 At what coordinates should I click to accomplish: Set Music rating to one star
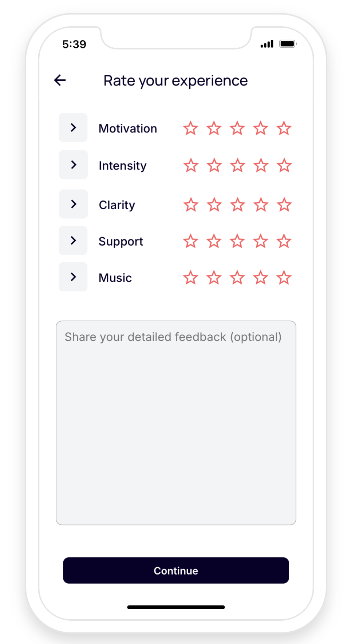point(190,278)
